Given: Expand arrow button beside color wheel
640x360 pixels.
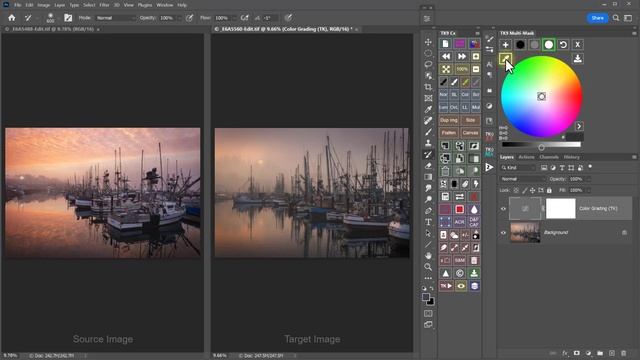Looking at the screenshot, I should [x=579, y=126].
